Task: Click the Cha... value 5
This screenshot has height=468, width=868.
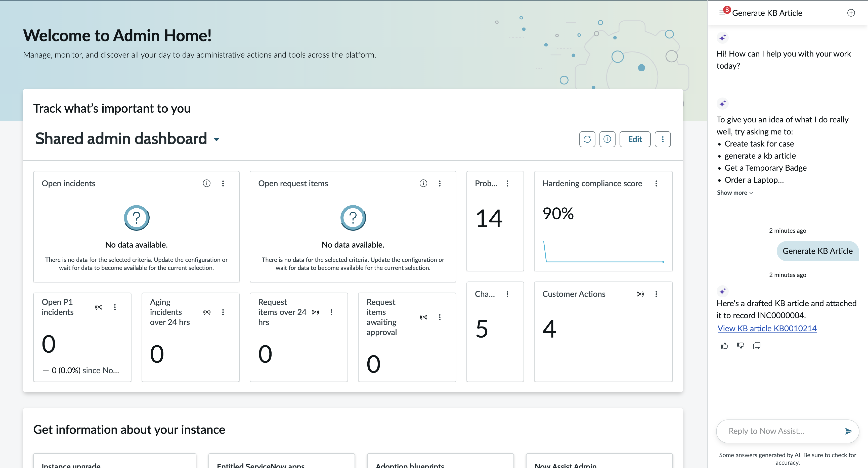Action: (482, 329)
